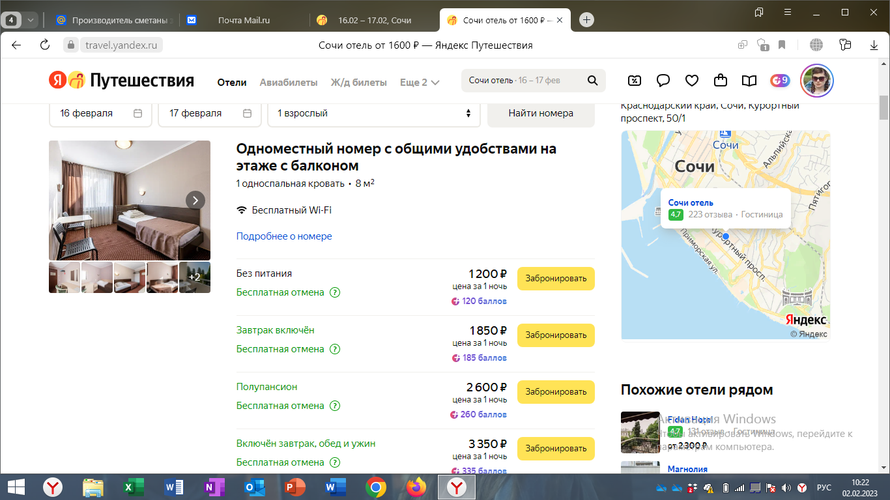Select the first small room thumbnail
The height and width of the screenshot is (500, 890).
tap(64, 278)
